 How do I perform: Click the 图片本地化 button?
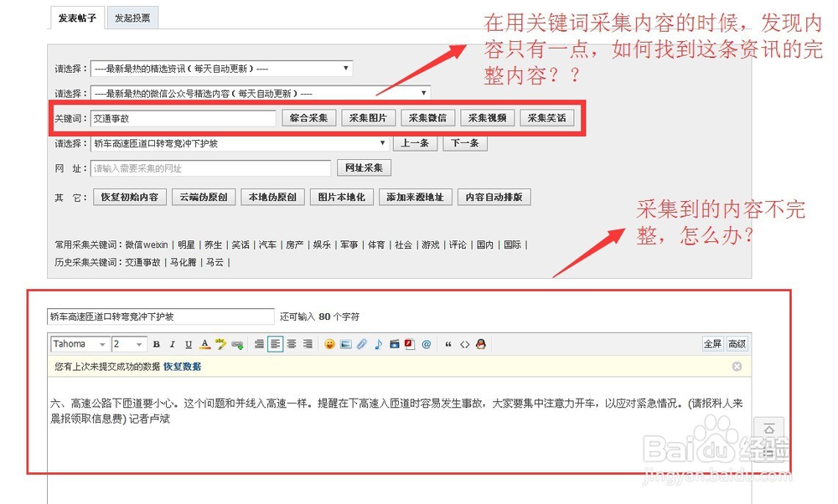[342, 197]
